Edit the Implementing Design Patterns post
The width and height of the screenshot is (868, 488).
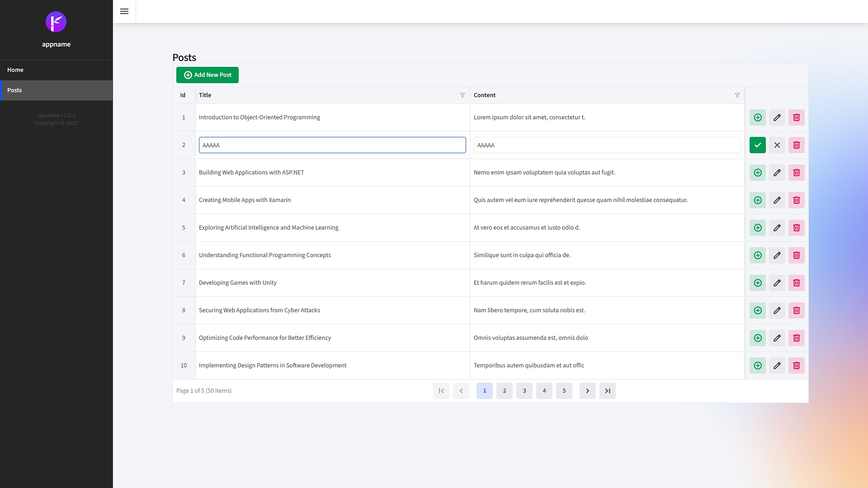[777, 366]
